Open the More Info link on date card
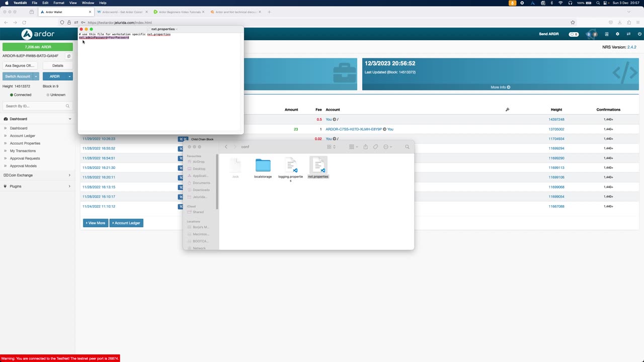Image resolution: width=644 pixels, height=362 pixels. [500, 87]
